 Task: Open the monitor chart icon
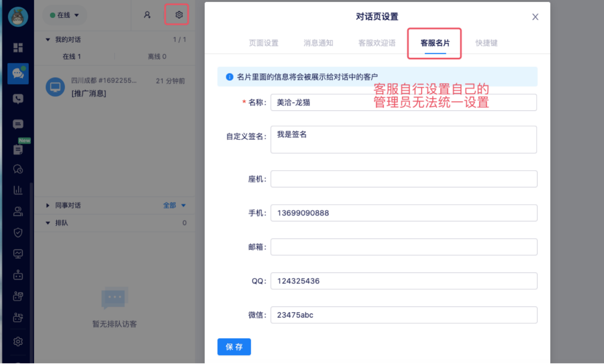tap(18, 254)
